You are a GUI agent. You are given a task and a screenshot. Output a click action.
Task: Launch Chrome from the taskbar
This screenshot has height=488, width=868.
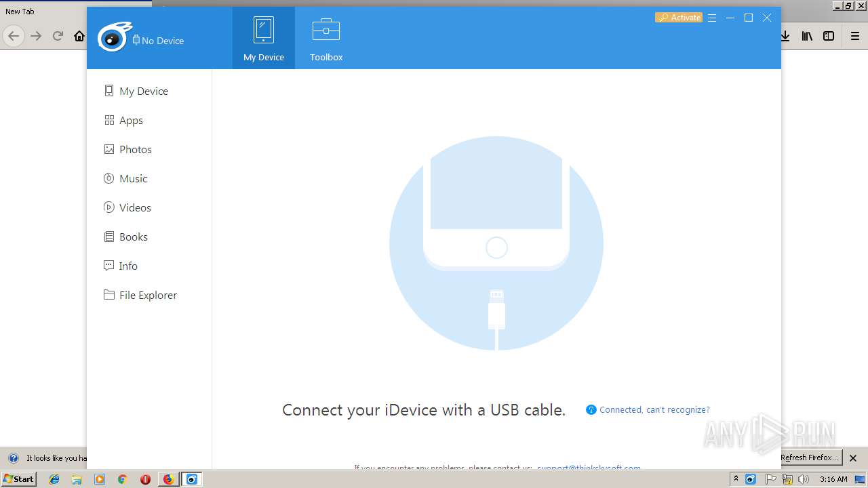(122, 479)
